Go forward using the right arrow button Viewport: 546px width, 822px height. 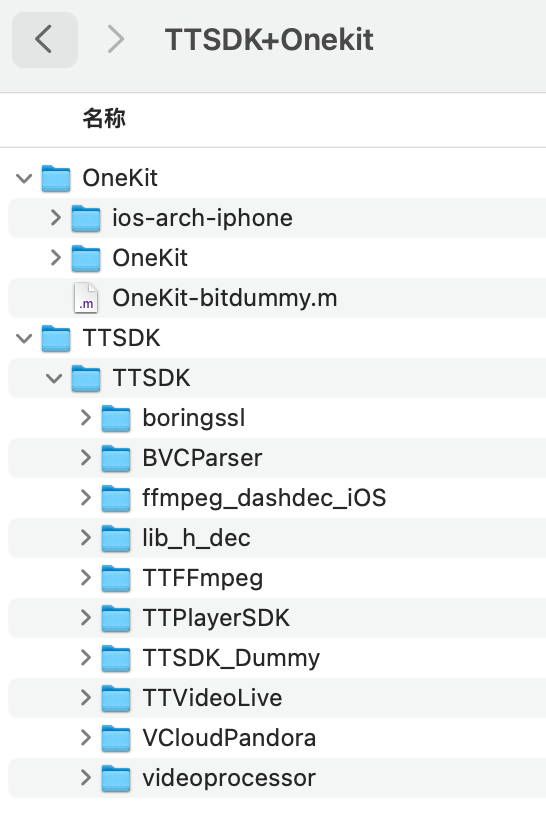tap(115, 40)
